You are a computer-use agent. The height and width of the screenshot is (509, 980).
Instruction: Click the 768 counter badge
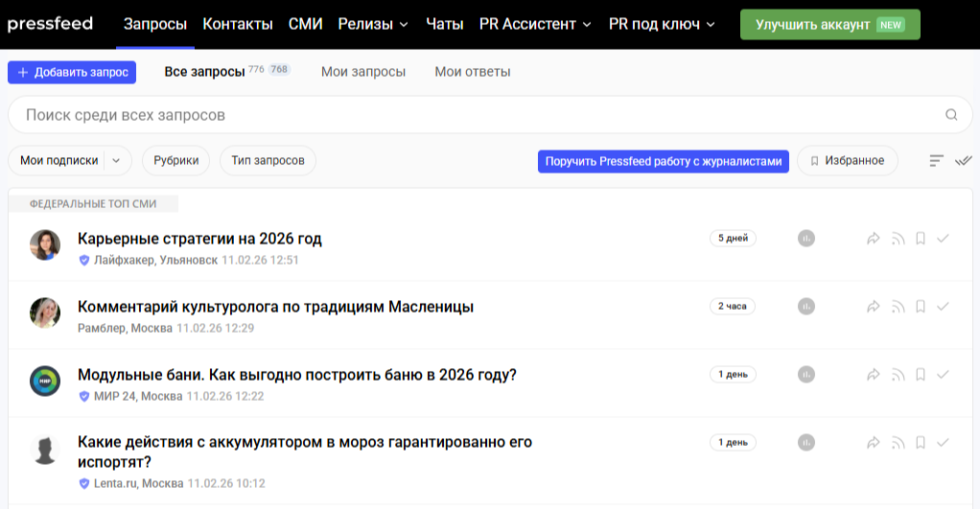click(x=279, y=69)
